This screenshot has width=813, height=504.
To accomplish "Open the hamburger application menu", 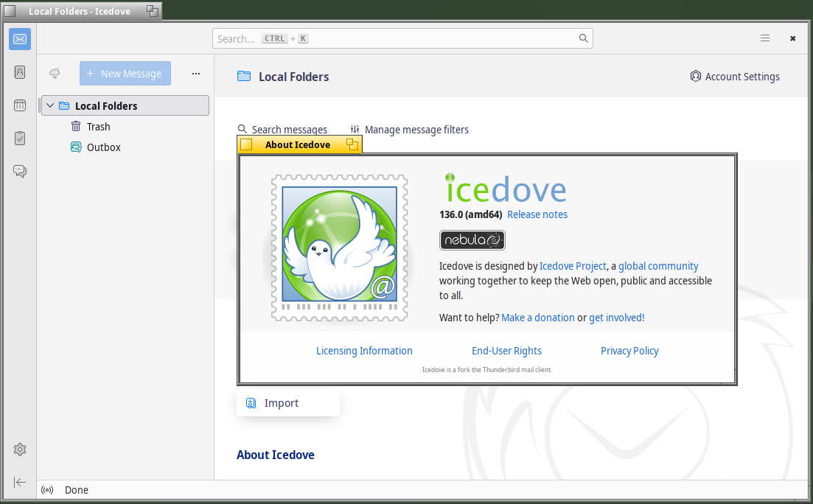I will tap(765, 38).
